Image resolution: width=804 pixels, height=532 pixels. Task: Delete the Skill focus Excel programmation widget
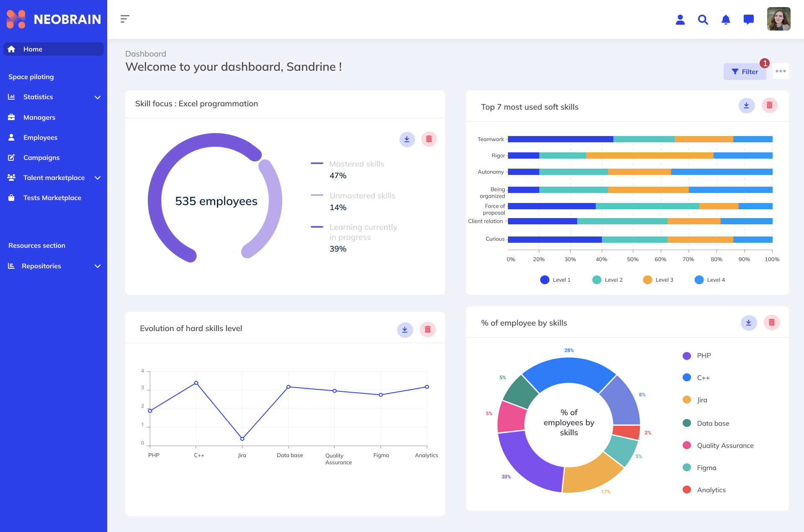coord(428,139)
